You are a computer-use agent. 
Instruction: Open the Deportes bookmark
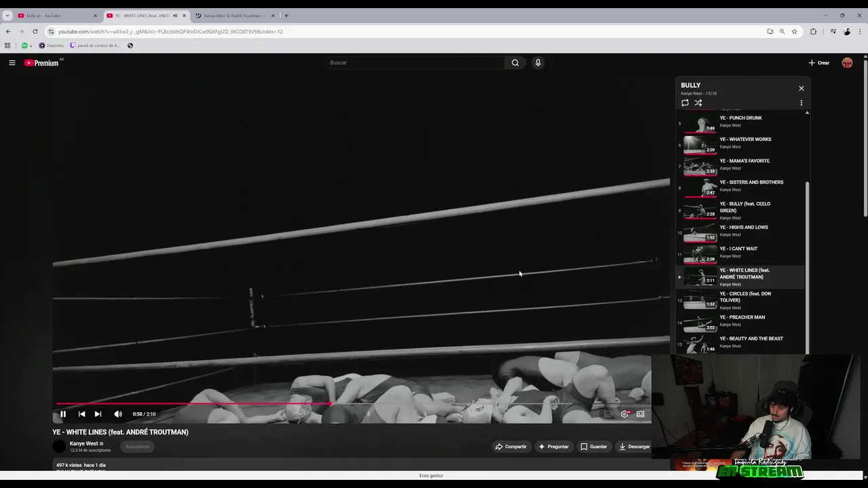click(x=52, y=45)
